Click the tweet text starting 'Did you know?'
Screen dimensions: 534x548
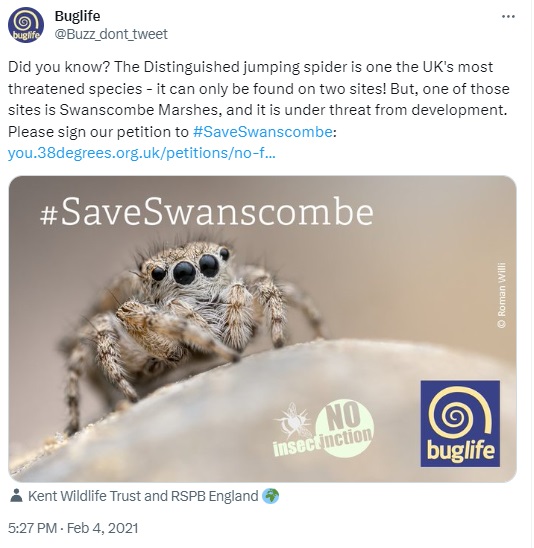pos(259,110)
